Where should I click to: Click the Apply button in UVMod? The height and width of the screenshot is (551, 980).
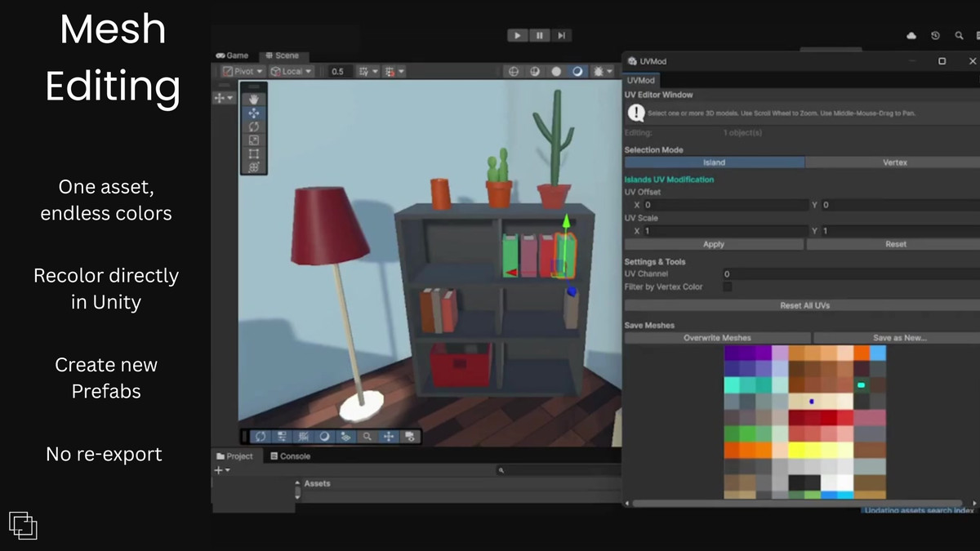pyautogui.click(x=714, y=244)
